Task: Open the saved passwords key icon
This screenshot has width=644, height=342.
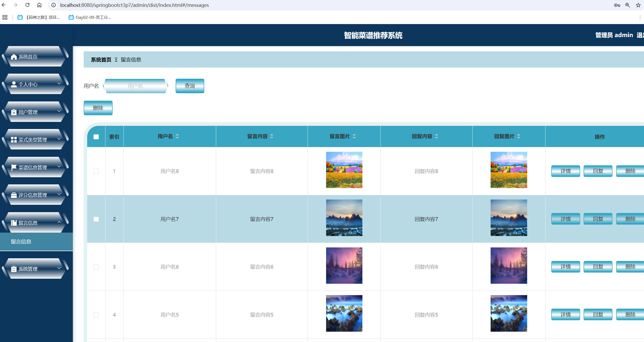Action: 617,5
